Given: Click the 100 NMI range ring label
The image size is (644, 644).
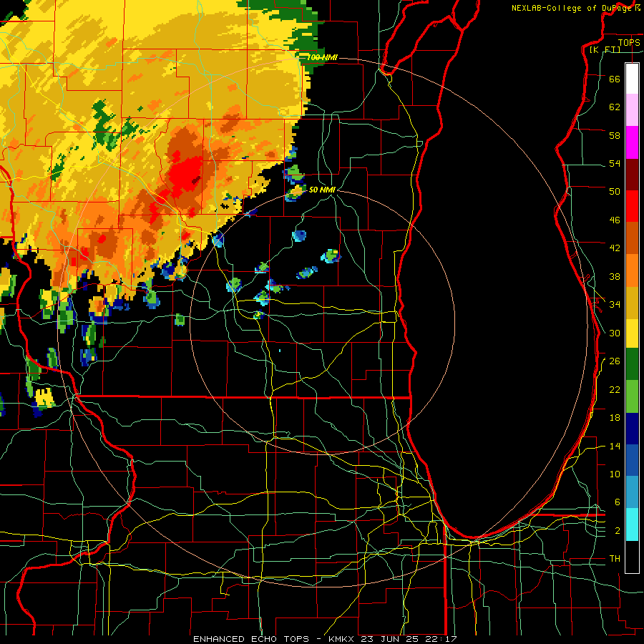Looking at the screenshot, I should (322, 57).
